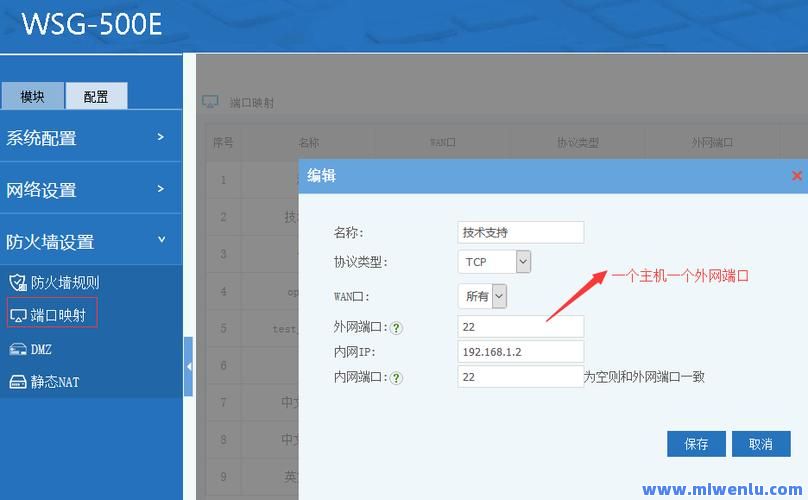The image size is (808, 500).
Task: Collapse the 防火墙设置 menu section
Action: [91, 241]
